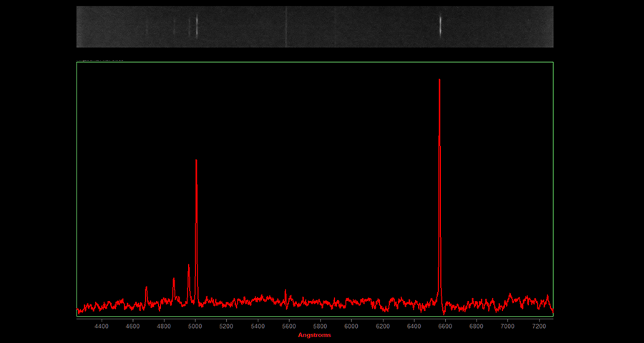Viewport: 644px width, 343px height.
Task: Click the 6400 tick label on axis
Action: [414, 327]
